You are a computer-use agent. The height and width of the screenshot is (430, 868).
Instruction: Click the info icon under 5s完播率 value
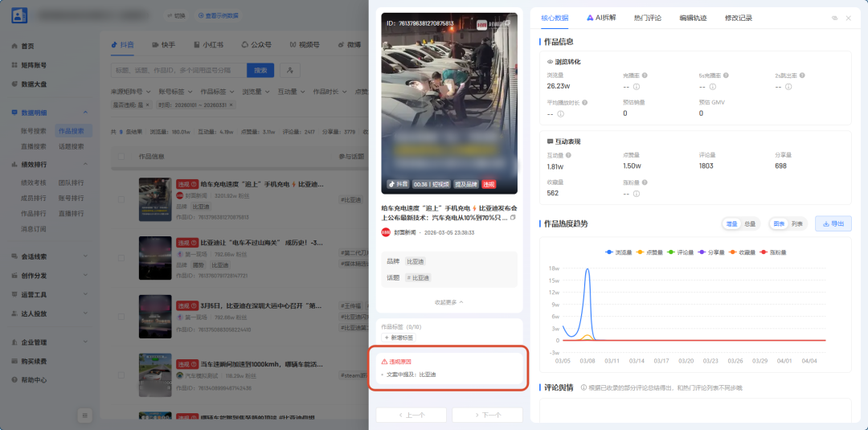712,86
